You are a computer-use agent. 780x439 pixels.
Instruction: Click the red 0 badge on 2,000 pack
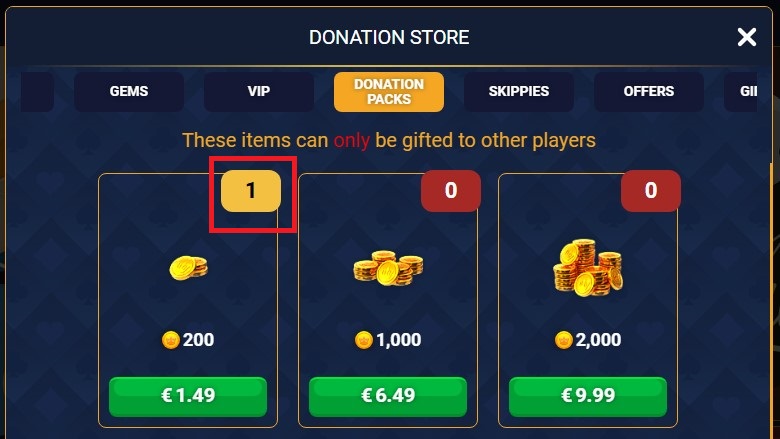pos(651,191)
